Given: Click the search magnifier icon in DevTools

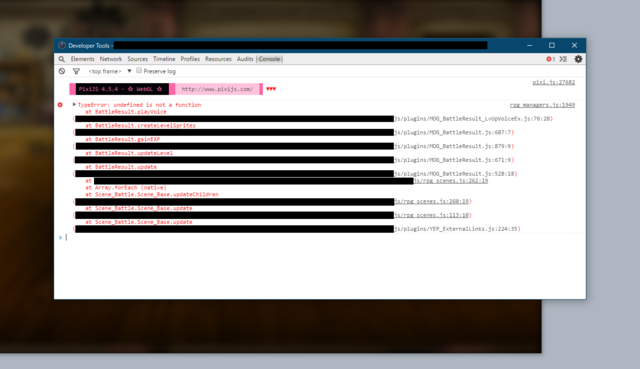Looking at the screenshot, I should tap(62, 59).
